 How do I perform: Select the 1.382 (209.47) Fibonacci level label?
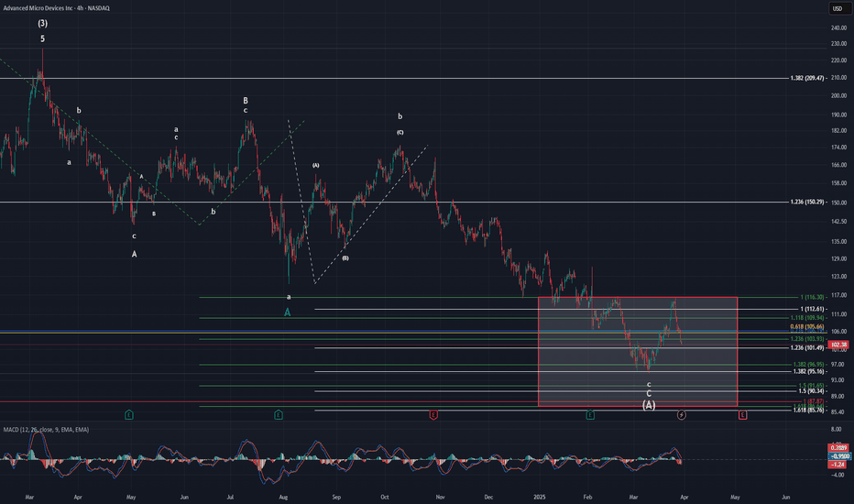click(x=807, y=79)
